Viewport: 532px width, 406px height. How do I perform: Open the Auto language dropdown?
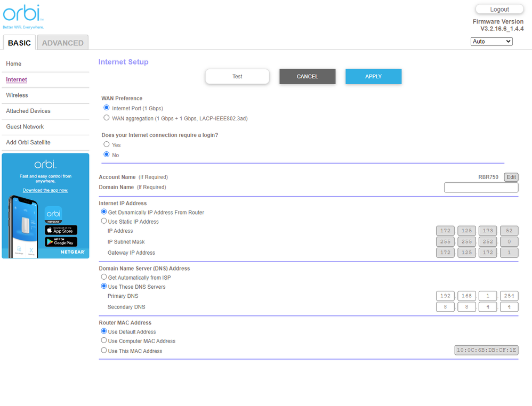point(491,41)
